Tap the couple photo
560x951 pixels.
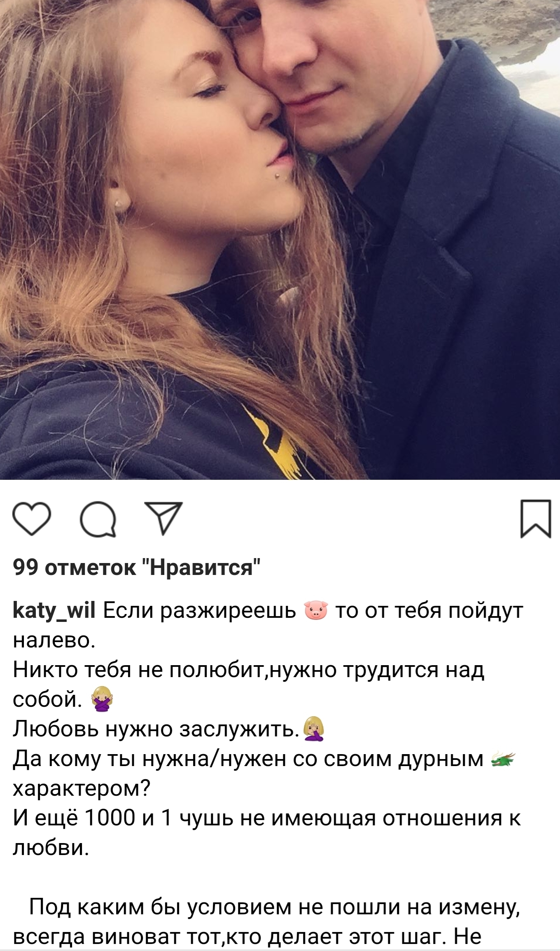tap(280, 240)
